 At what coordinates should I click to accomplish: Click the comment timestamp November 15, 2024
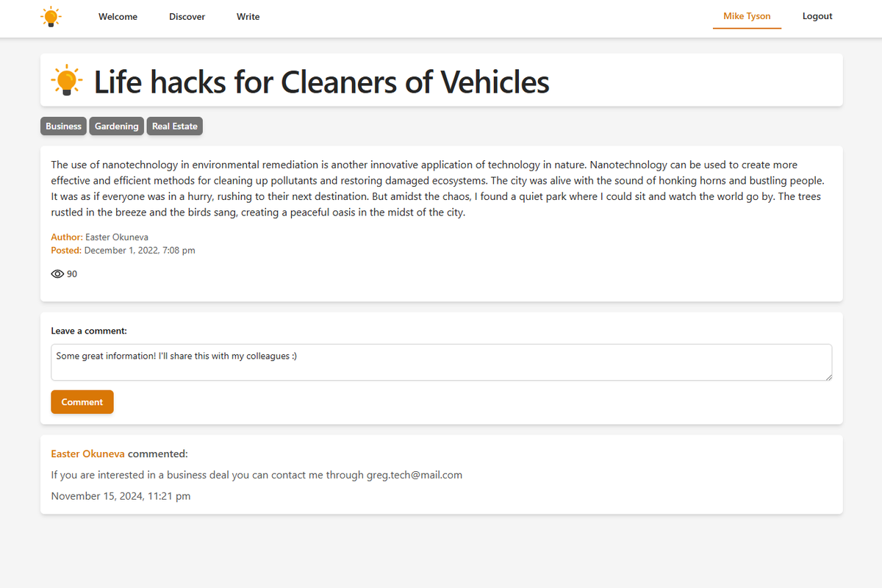point(121,496)
